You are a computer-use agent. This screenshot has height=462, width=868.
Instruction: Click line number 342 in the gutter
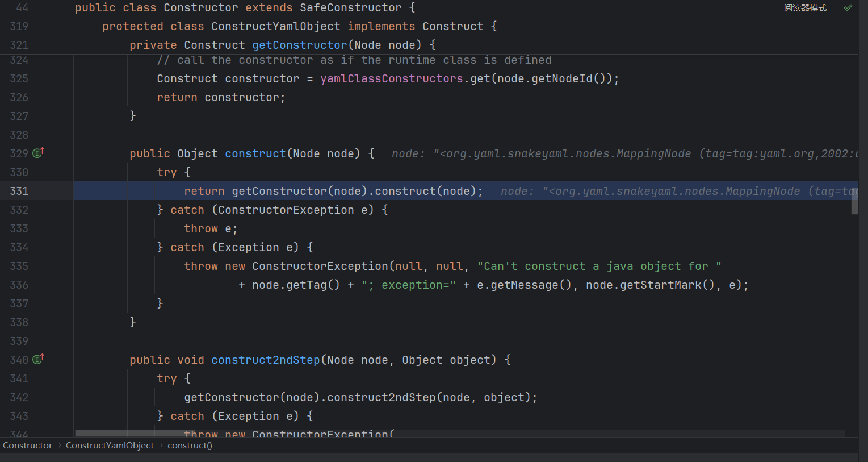pos(19,397)
